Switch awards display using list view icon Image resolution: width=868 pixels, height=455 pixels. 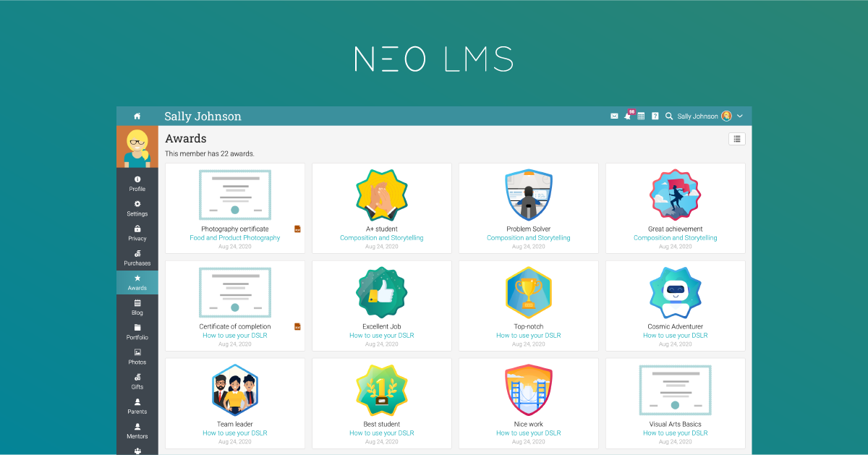click(736, 138)
